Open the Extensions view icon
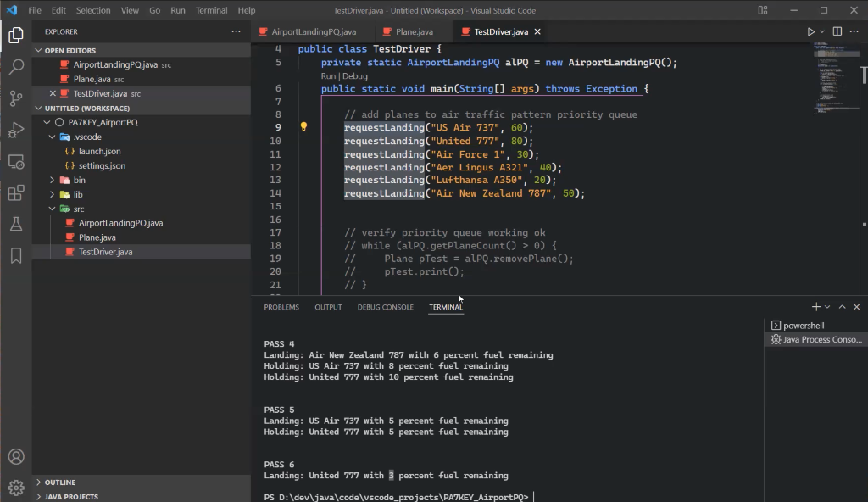 click(x=16, y=193)
